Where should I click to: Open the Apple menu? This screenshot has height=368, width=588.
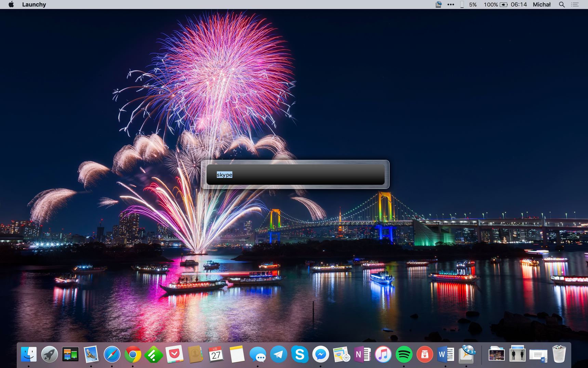11,4
